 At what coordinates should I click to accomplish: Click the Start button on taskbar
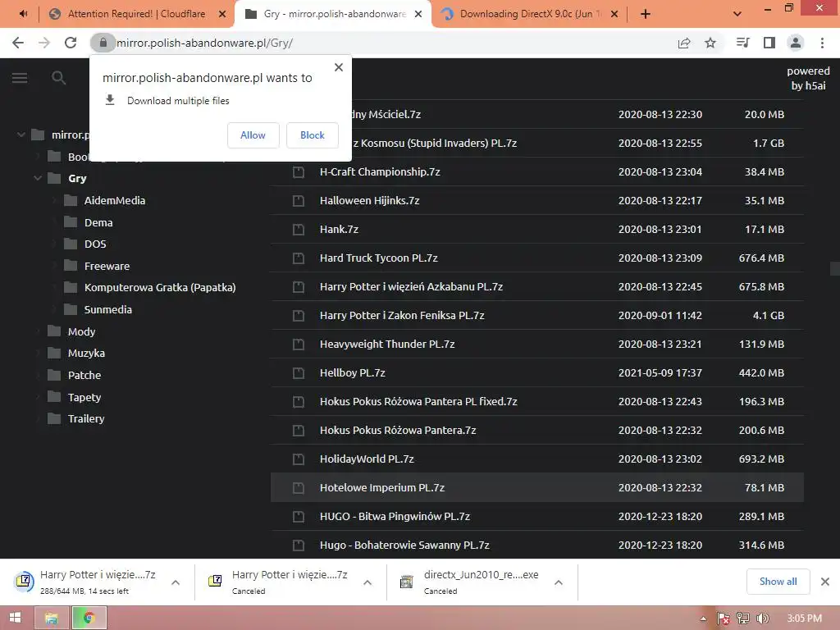coord(15,618)
